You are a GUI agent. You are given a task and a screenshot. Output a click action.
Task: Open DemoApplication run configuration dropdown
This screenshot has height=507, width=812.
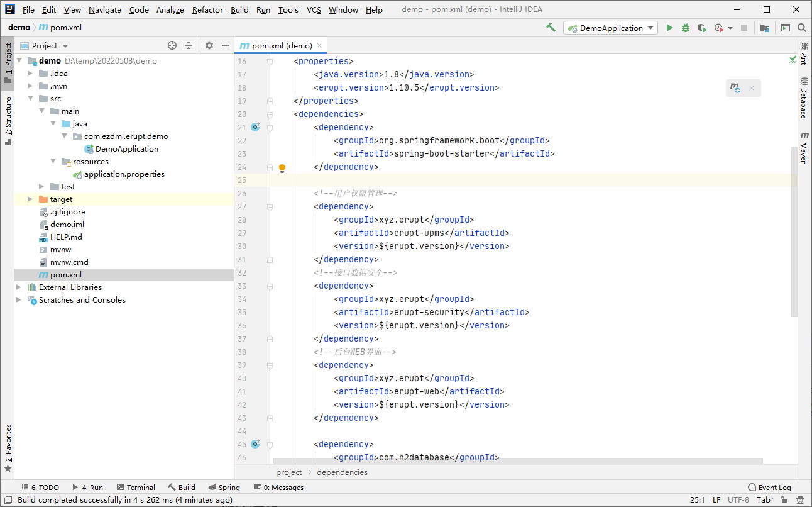pos(611,28)
